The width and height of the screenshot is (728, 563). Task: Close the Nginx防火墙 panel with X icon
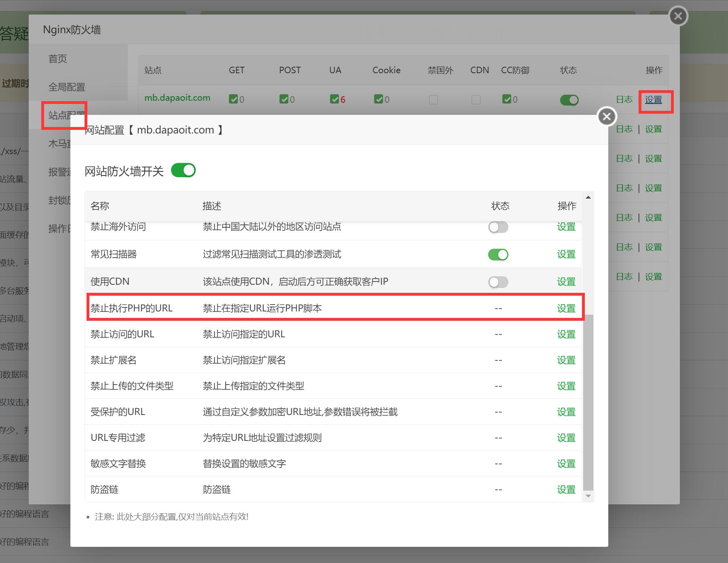click(x=678, y=16)
